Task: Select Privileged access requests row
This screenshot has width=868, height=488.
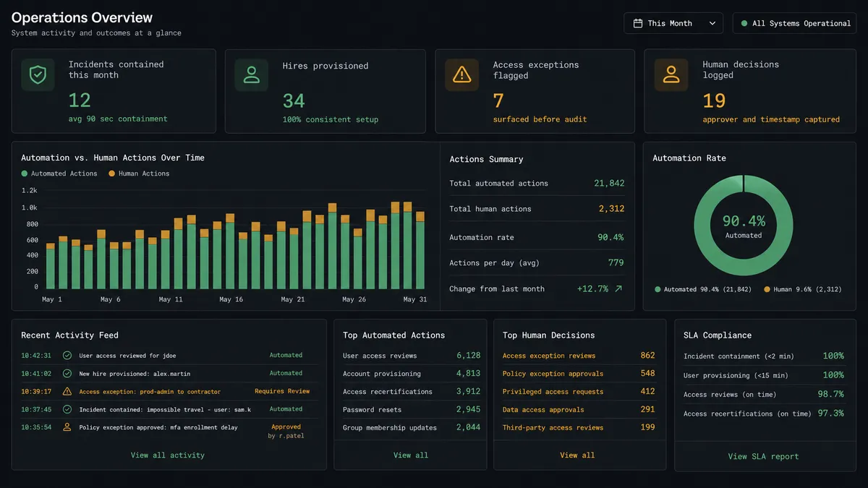Action: 579,392
